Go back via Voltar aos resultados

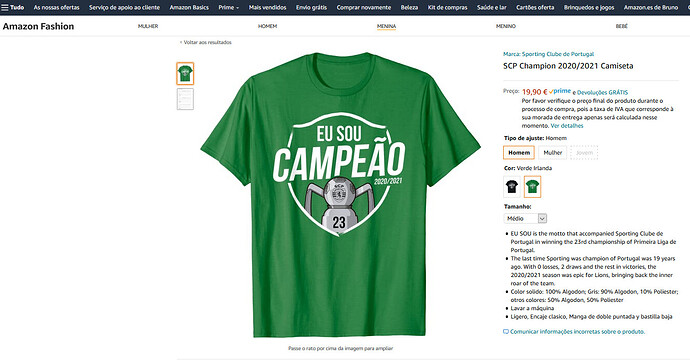click(x=206, y=42)
